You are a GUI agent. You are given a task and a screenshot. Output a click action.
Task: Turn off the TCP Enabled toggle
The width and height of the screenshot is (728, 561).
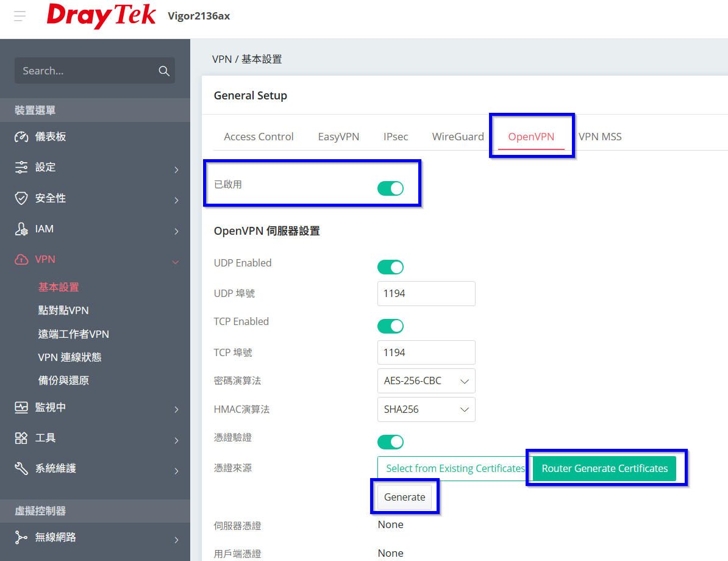click(x=390, y=326)
